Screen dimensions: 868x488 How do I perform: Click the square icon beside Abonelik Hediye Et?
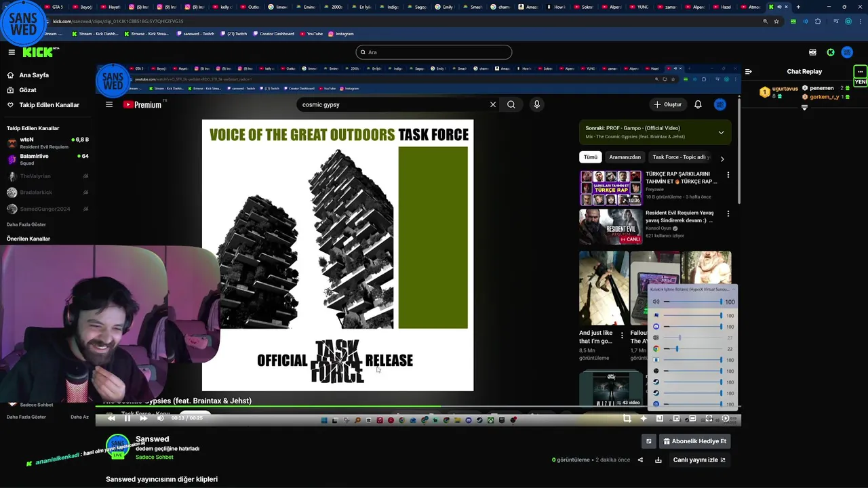coord(648,441)
